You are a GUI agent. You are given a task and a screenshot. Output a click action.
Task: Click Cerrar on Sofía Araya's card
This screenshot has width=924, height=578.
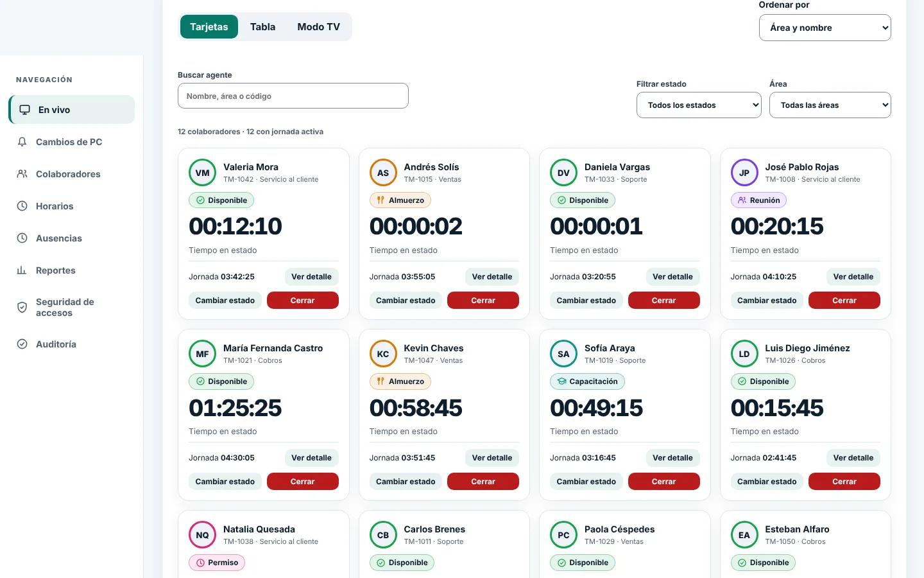(x=664, y=482)
